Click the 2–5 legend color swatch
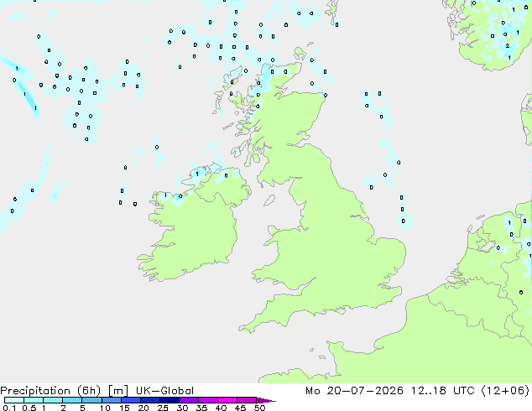Screen dimensions: 532x411 [x=72, y=400]
